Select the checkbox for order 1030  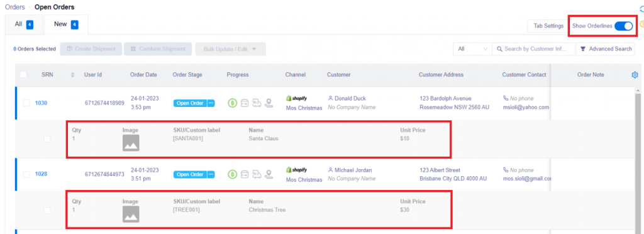[x=26, y=103]
